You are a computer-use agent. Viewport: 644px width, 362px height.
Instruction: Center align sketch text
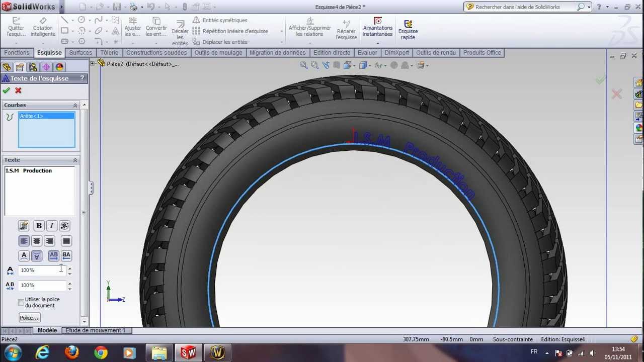pyautogui.click(x=36, y=241)
